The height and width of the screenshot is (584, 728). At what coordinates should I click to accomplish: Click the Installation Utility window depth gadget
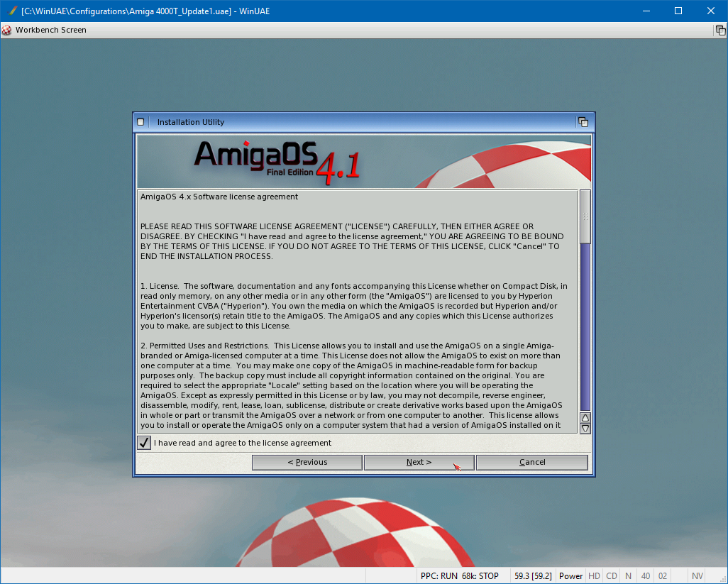pos(583,122)
